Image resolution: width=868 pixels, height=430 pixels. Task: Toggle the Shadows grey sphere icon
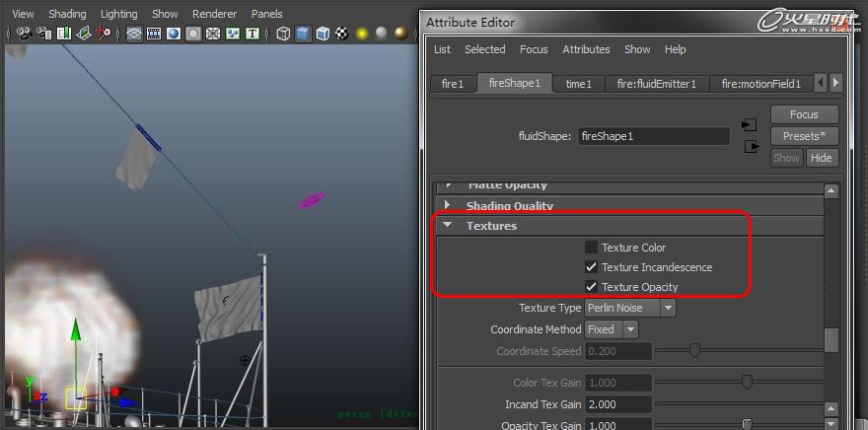click(x=382, y=35)
